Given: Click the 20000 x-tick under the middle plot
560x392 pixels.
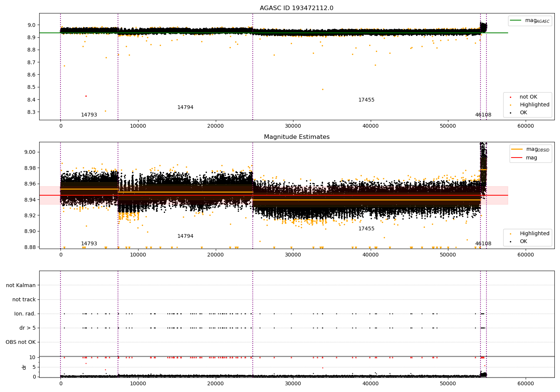Looking at the screenshot, I should coord(215,255).
